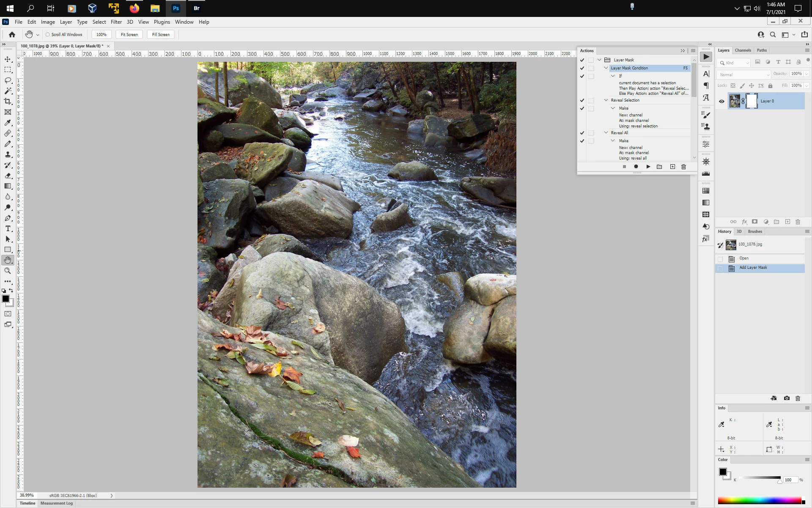Image resolution: width=812 pixels, height=508 pixels.
Task: Select the Eyedropper tool
Action: (8, 123)
